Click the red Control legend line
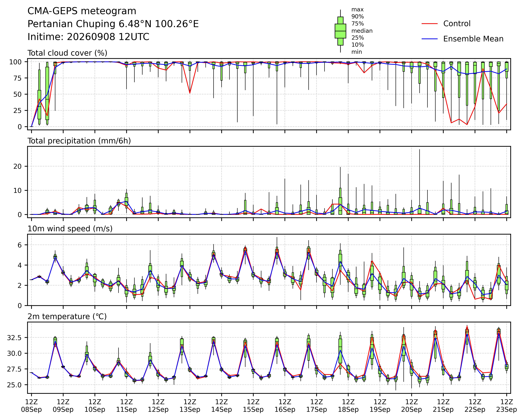 pos(429,24)
